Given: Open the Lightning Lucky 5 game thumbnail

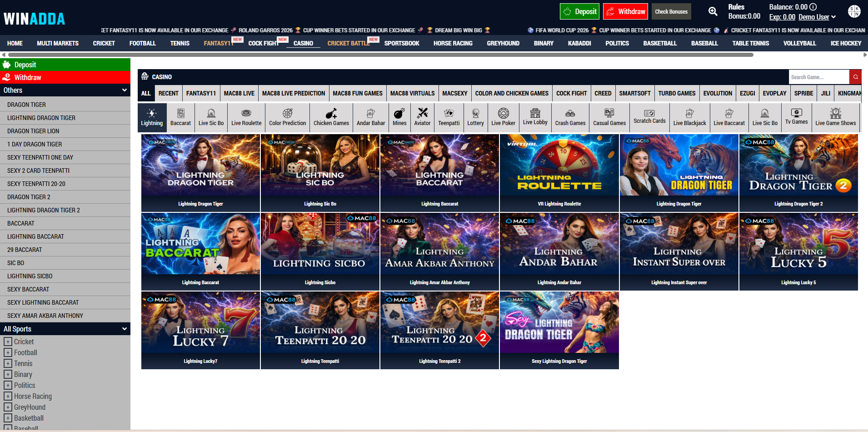Looking at the screenshot, I should 798,251.
